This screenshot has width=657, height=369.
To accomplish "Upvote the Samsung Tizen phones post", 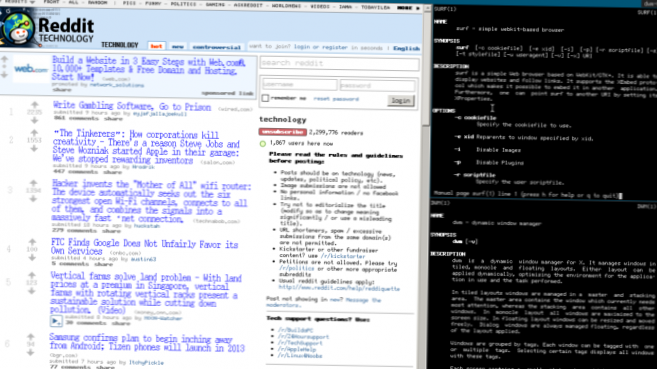I will [x=31, y=337].
